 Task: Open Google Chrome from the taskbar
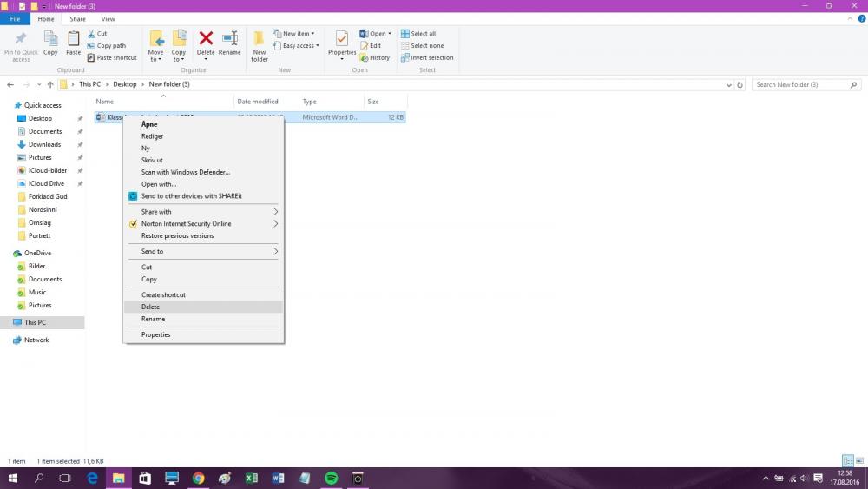click(198, 478)
